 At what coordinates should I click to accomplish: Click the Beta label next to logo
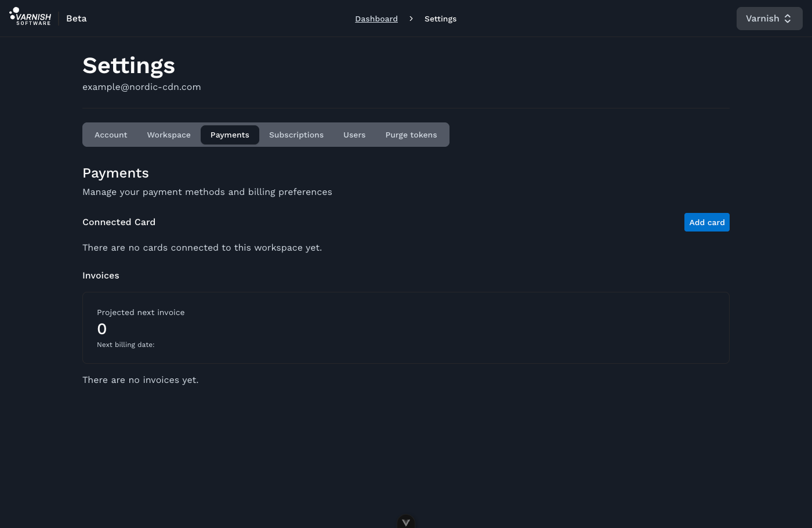(x=77, y=19)
